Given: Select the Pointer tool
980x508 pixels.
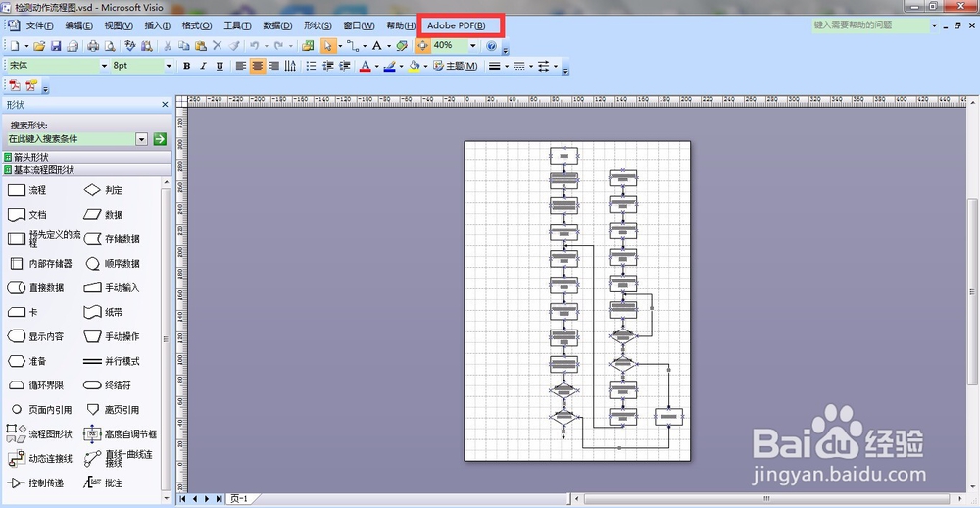Looking at the screenshot, I should coord(328,46).
